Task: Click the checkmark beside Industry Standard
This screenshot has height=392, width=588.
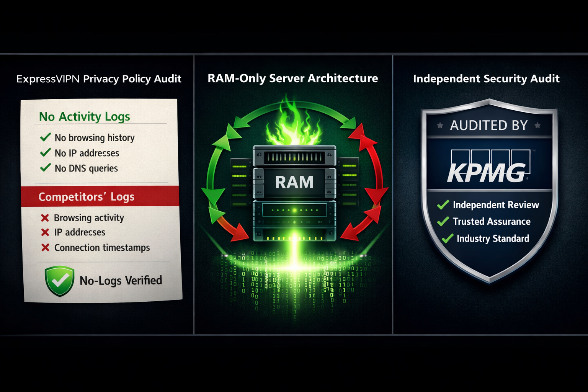Action: pos(447,239)
